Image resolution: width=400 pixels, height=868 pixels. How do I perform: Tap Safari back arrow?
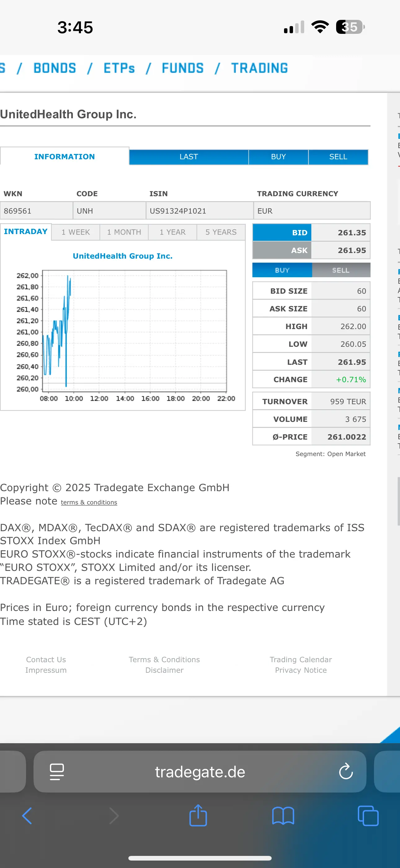[x=27, y=816]
